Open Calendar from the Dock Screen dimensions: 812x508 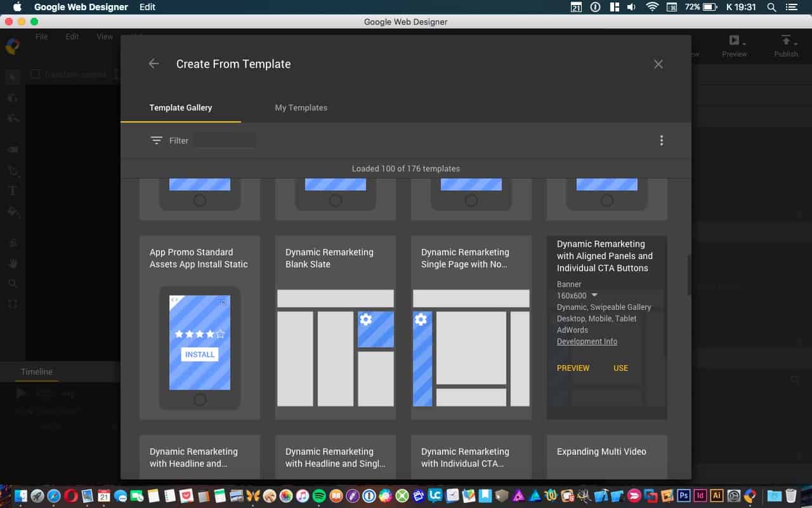(x=104, y=496)
